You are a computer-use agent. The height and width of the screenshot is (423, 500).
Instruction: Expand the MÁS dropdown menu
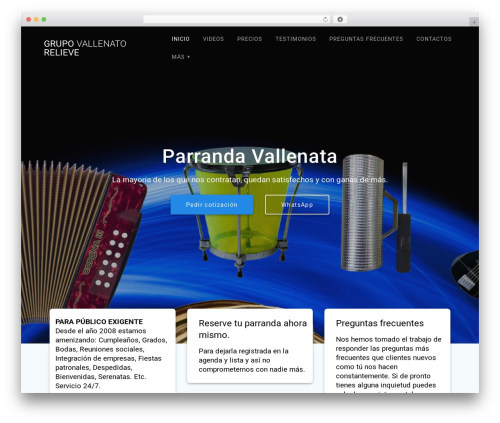[x=181, y=57]
